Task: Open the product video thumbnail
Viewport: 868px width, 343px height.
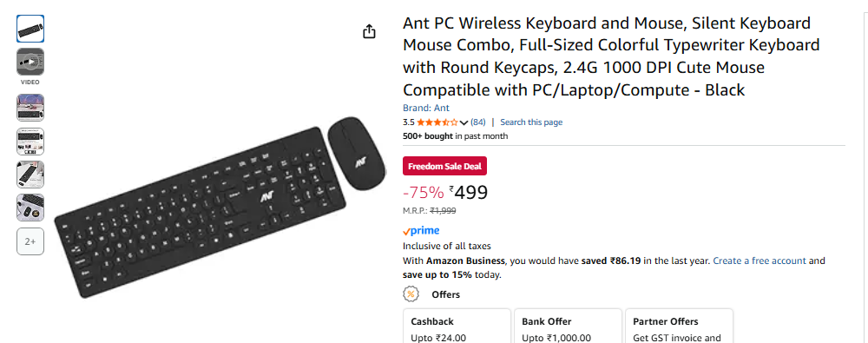Action: (x=30, y=62)
